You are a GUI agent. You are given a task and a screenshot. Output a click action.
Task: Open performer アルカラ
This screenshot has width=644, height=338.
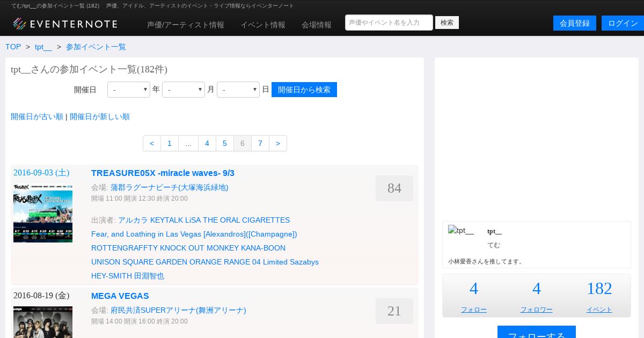coord(133,220)
